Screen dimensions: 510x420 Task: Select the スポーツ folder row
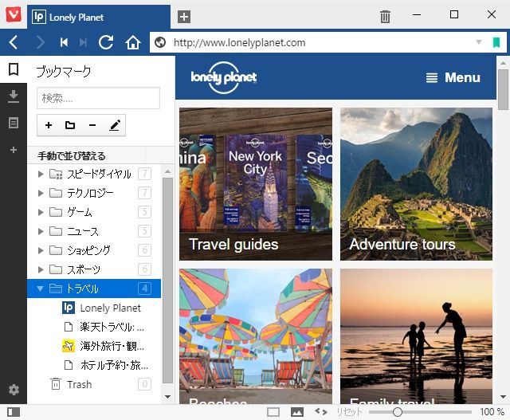[x=94, y=269]
